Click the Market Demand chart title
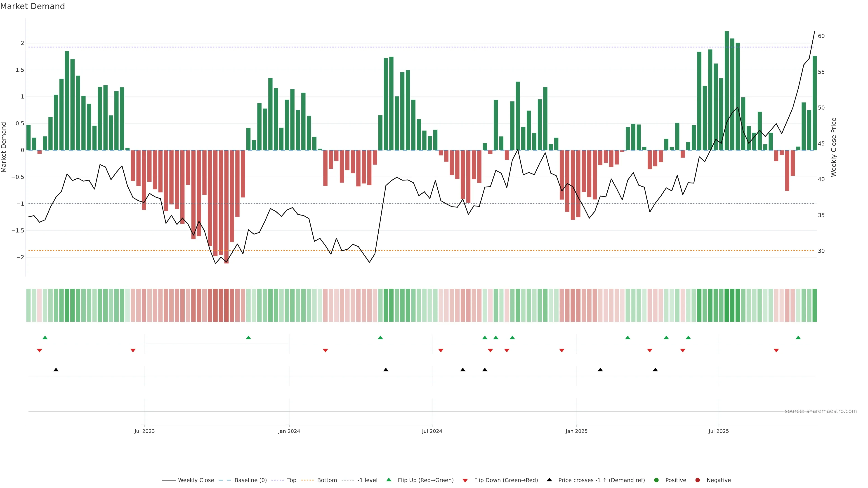 [x=32, y=6]
